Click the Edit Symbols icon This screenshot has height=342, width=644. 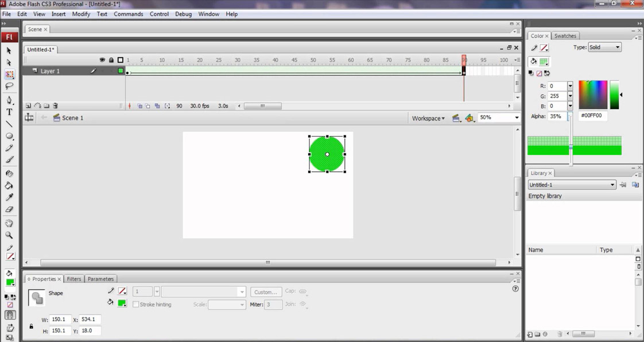click(470, 118)
